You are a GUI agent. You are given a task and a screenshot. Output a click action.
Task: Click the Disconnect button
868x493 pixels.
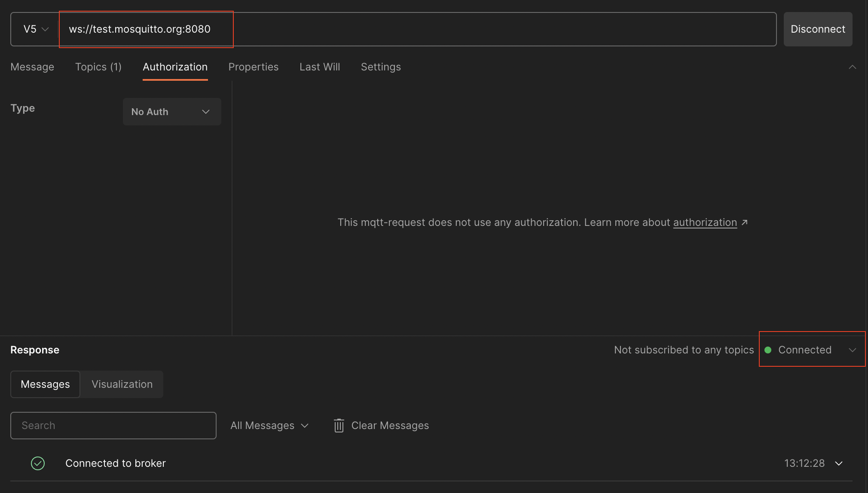coord(818,29)
